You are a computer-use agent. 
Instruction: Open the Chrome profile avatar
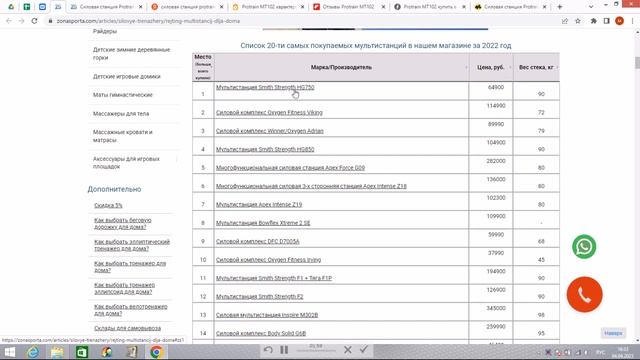(619, 21)
